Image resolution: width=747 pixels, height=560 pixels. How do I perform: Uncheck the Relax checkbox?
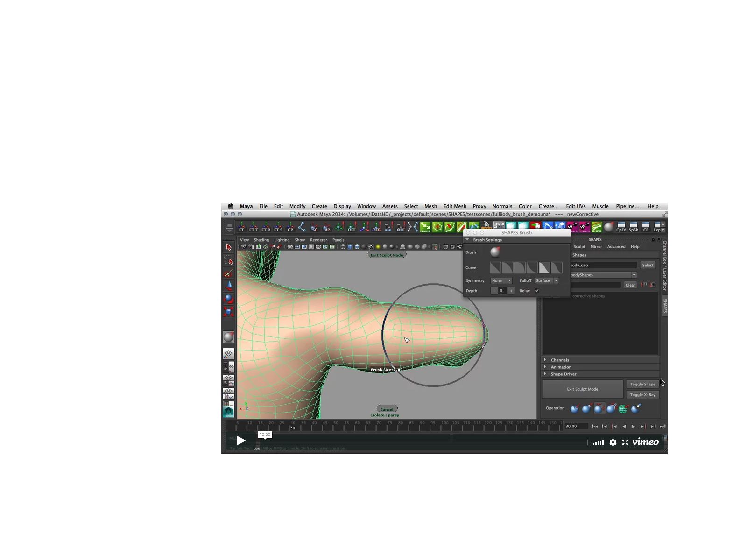click(537, 291)
